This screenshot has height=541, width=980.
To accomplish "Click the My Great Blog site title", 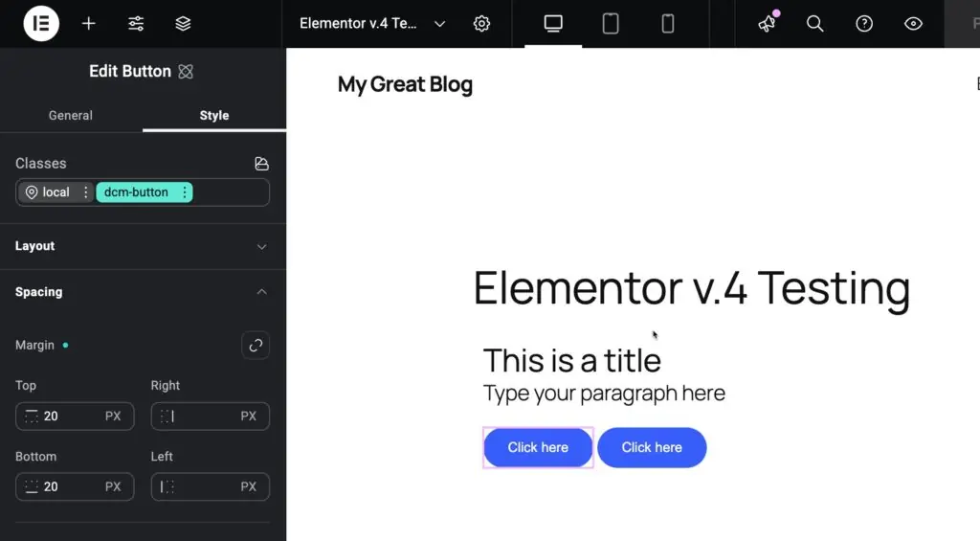I will coord(405,84).
